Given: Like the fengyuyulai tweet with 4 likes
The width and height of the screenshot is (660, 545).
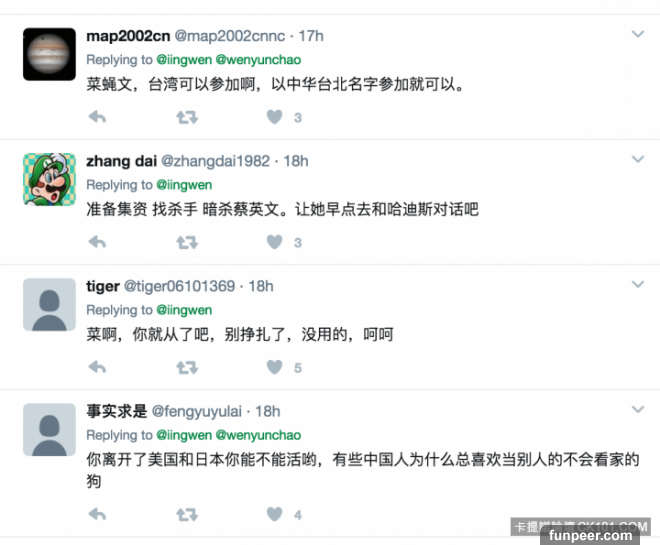Looking at the screenshot, I should [x=274, y=514].
